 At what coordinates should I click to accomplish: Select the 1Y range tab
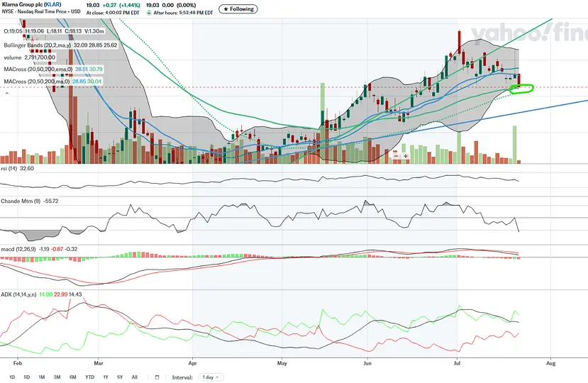(x=106, y=377)
